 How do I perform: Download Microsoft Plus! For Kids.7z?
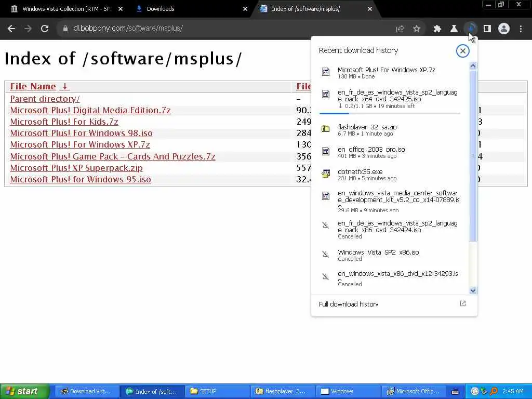64,122
